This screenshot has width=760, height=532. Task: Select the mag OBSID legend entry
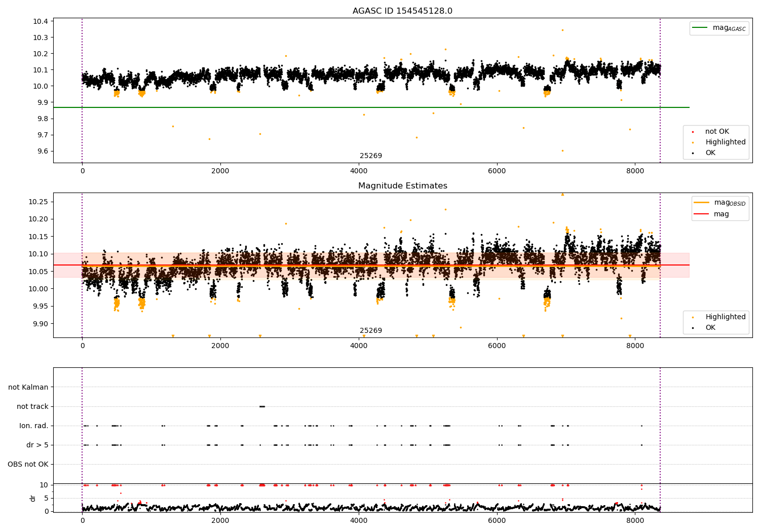click(719, 203)
